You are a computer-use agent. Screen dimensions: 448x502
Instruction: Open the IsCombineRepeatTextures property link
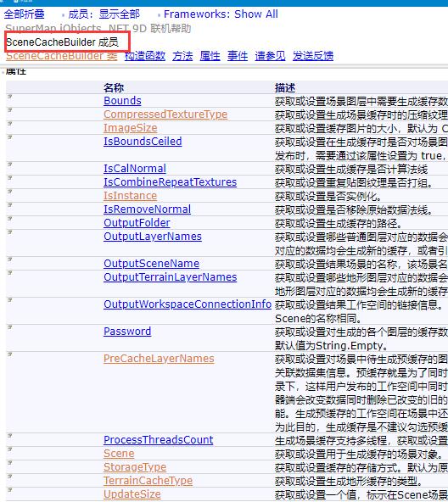pyautogui.click(x=171, y=182)
